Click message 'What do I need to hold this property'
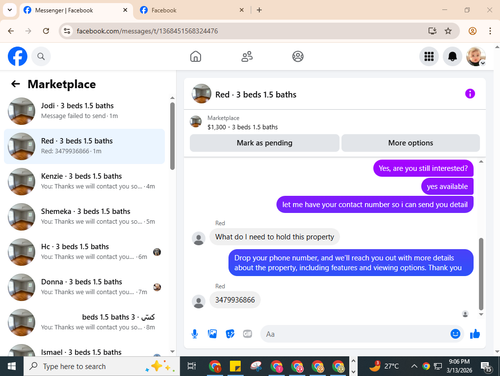 (274, 237)
